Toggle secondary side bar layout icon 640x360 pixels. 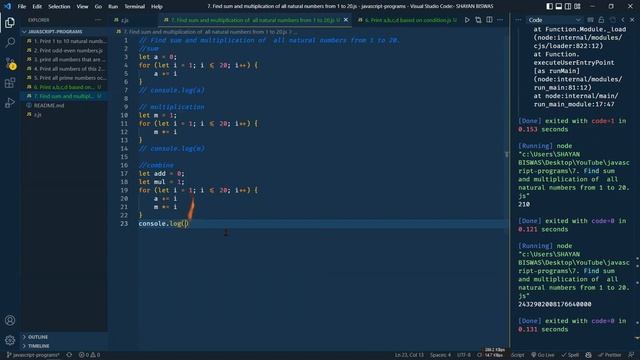[x=568, y=6]
